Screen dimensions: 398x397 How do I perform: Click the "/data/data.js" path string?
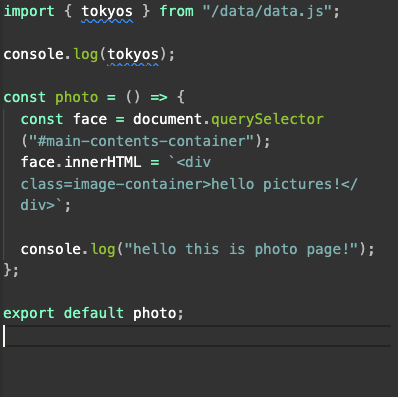pyautogui.click(x=267, y=11)
